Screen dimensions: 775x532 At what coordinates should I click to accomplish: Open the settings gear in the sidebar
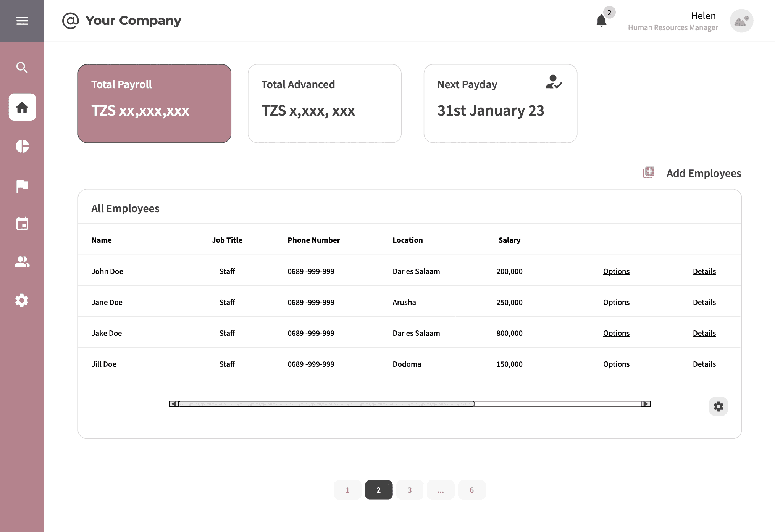22,300
